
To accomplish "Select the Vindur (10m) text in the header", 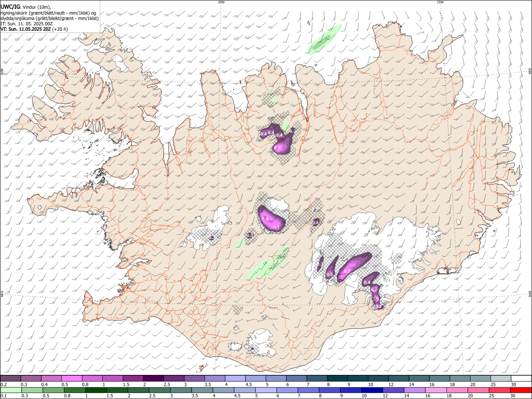I will tap(36, 7).
